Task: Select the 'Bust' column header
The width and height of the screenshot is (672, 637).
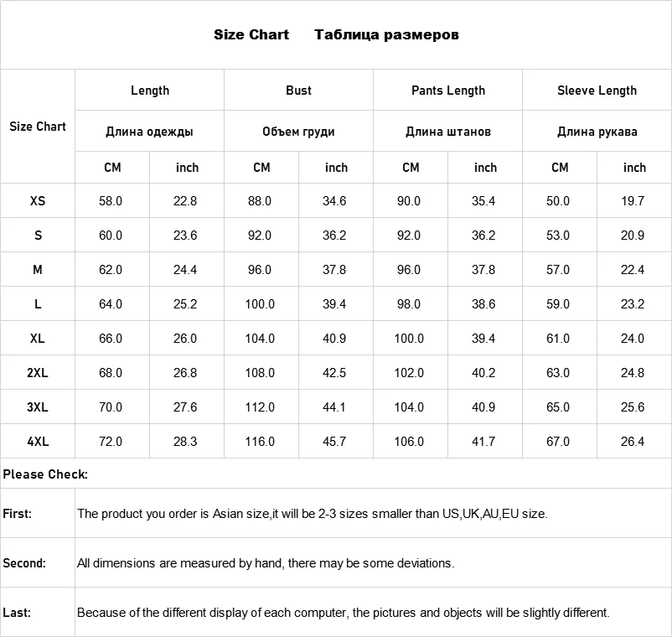Action: (x=298, y=91)
